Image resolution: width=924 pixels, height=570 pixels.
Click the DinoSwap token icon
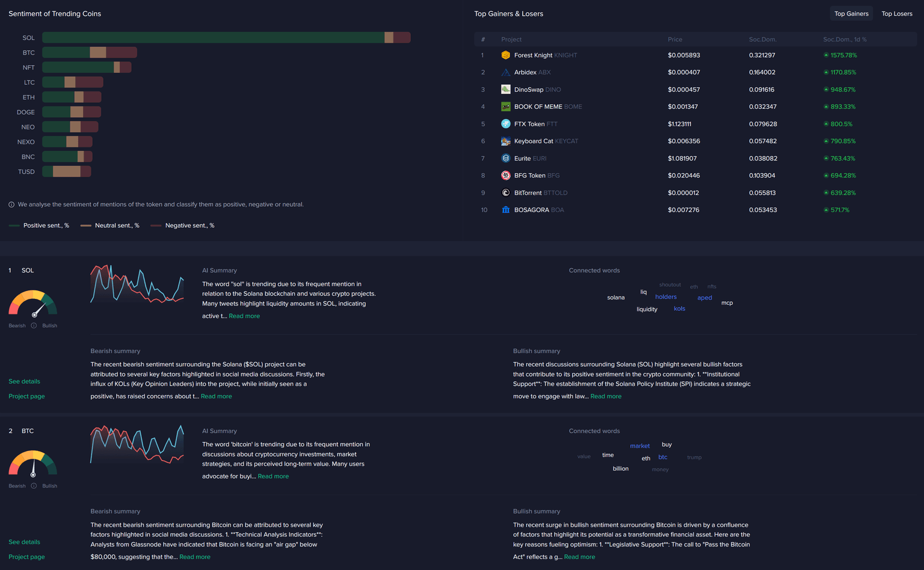pos(505,90)
